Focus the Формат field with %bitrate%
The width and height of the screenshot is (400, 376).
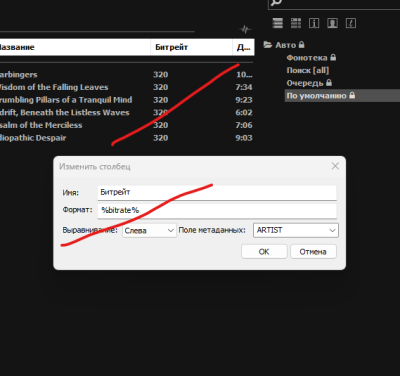click(217, 210)
